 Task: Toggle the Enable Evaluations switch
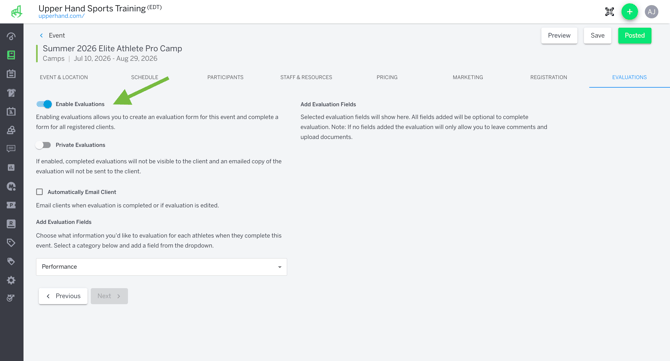point(44,104)
